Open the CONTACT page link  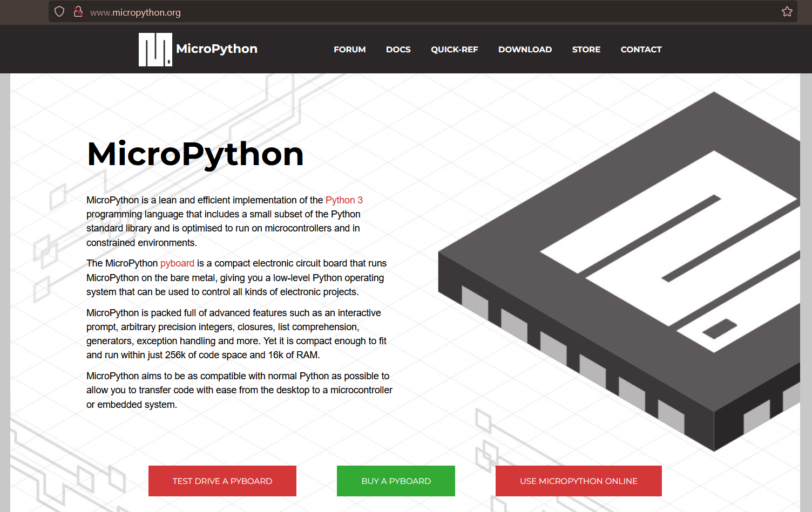pos(641,50)
